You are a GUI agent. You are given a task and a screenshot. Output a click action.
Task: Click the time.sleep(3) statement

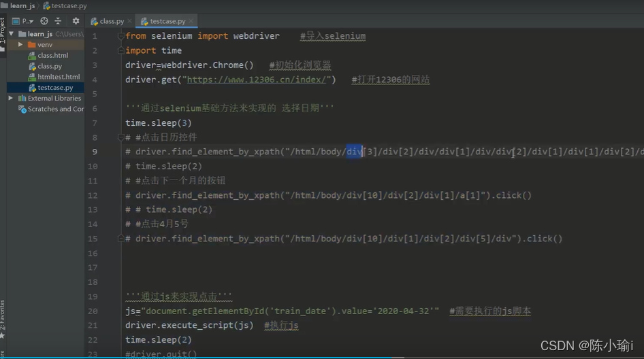click(159, 122)
